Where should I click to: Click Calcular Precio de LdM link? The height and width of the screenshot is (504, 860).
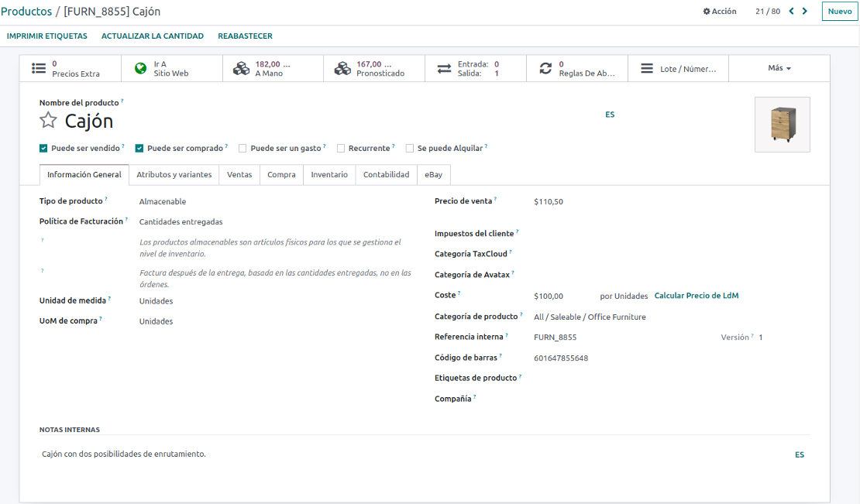pyautogui.click(x=697, y=296)
